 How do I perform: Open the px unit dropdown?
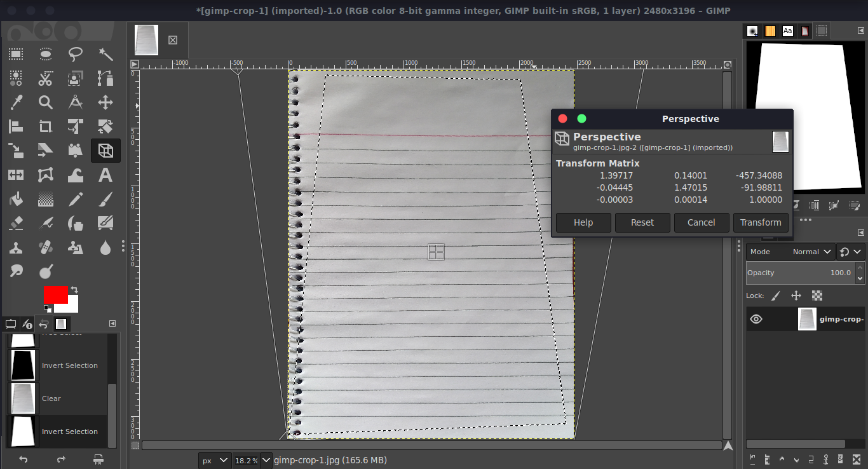(x=215, y=460)
